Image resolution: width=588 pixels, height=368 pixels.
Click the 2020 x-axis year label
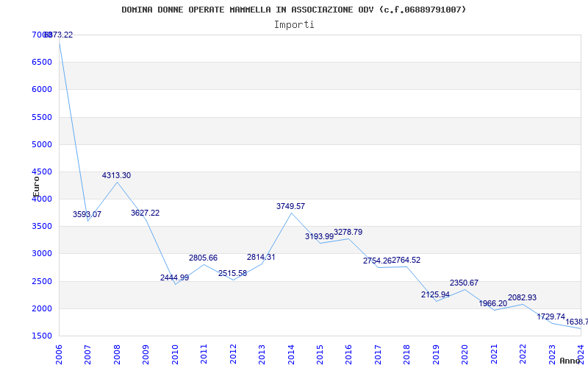[x=465, y=352]
